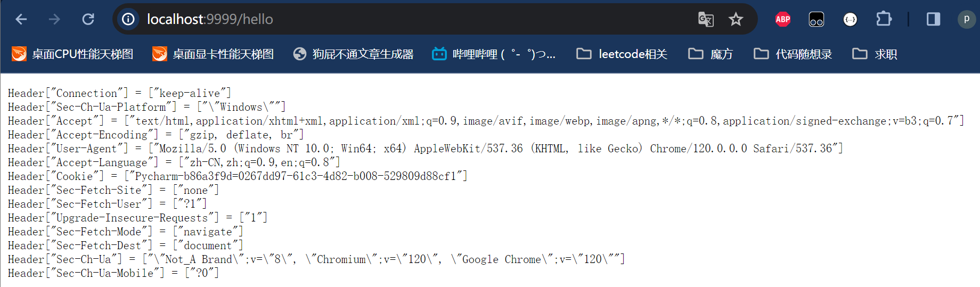Open the ABP Adblock Plus extension
Viewport: 980px width, 287px height.
(x=782, y=20)
